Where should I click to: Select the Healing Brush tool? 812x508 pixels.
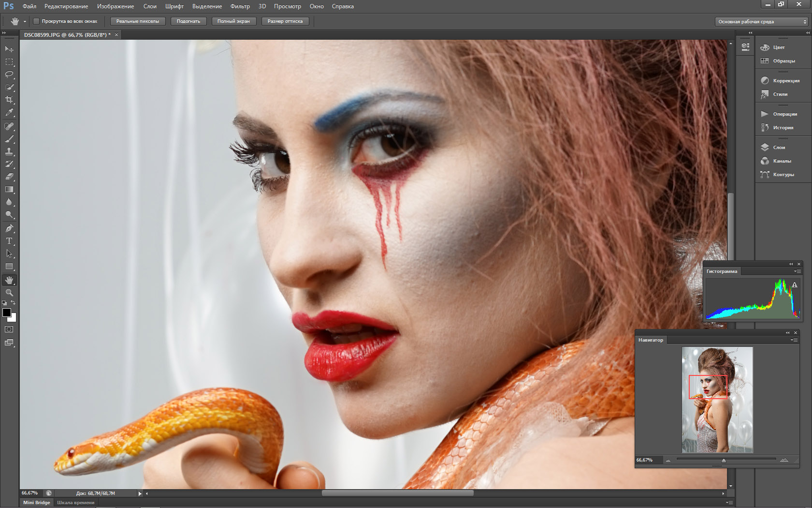(9, 126)
